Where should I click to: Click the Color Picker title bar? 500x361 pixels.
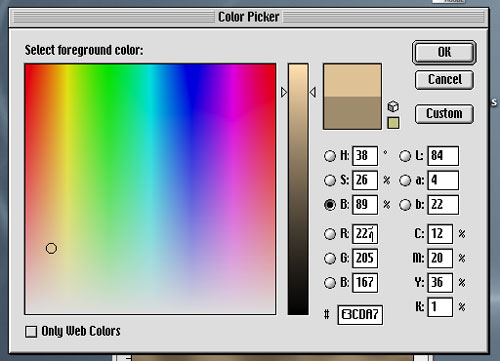(249, 17)
